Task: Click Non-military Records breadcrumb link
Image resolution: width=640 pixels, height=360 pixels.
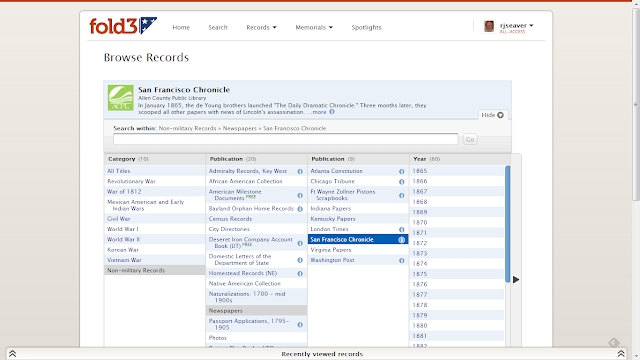Action: coord(187,128)
